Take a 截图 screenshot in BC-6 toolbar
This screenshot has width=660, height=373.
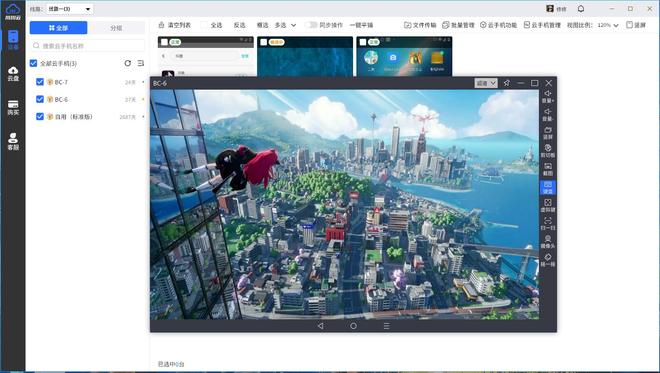[x=548, y=169]
